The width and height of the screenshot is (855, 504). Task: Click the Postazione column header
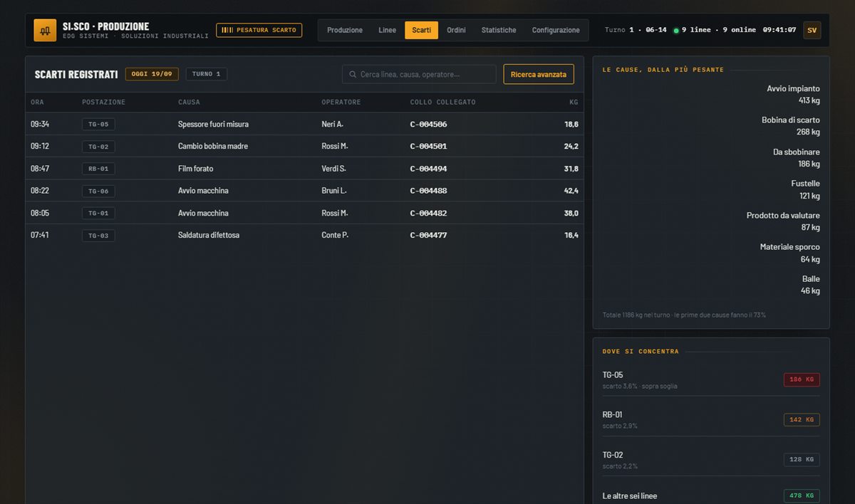(x=103, y=102)
